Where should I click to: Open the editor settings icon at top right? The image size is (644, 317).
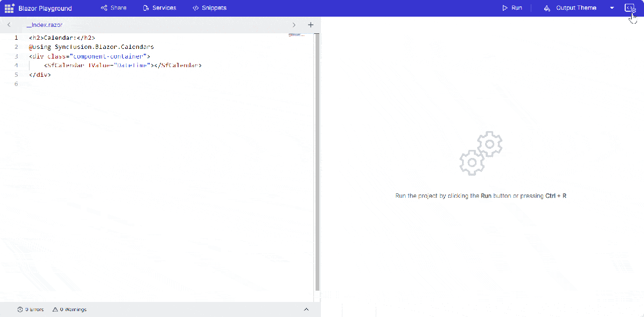pos(630,8)
